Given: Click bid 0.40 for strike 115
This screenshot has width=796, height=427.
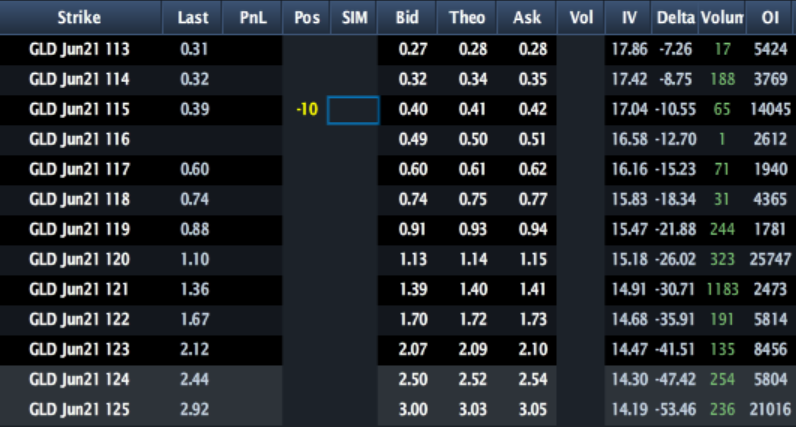Looking at the screenshot, I should point(413,110).
